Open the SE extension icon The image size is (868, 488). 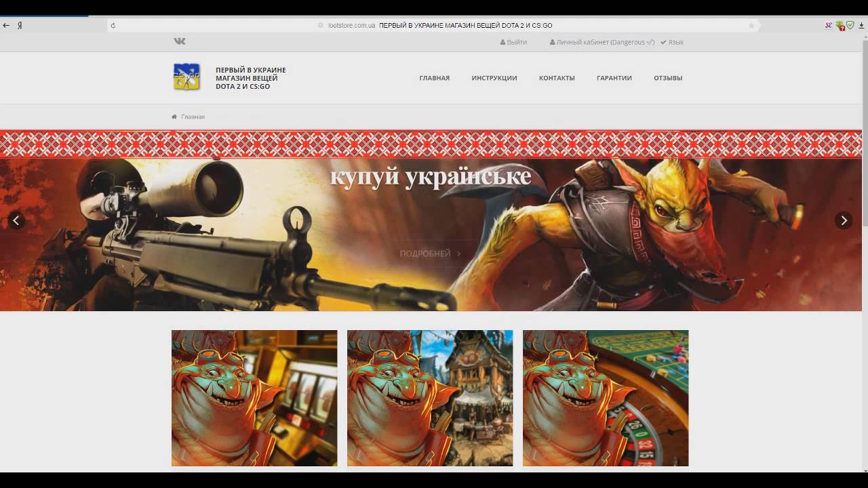[x=828, y=25]
